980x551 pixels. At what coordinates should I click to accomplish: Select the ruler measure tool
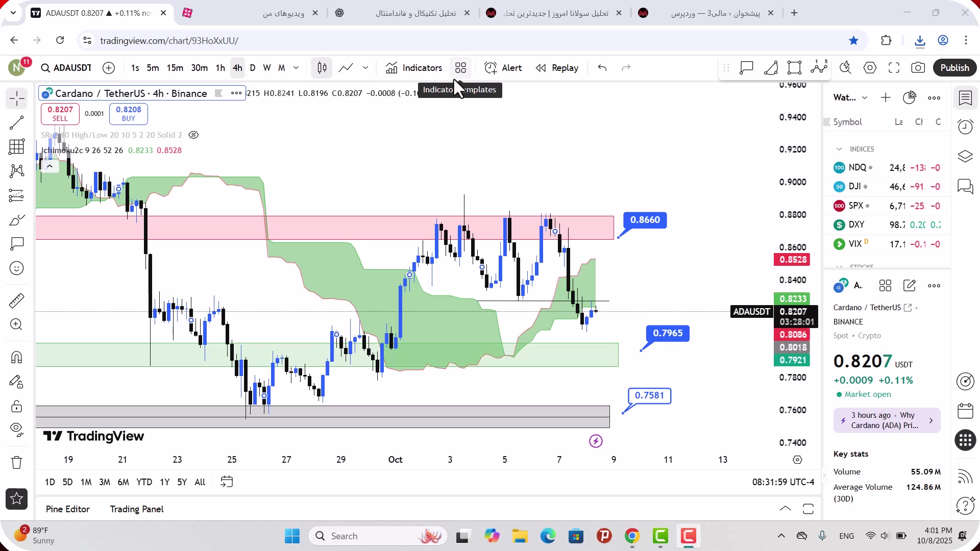(x=17, y=300)
